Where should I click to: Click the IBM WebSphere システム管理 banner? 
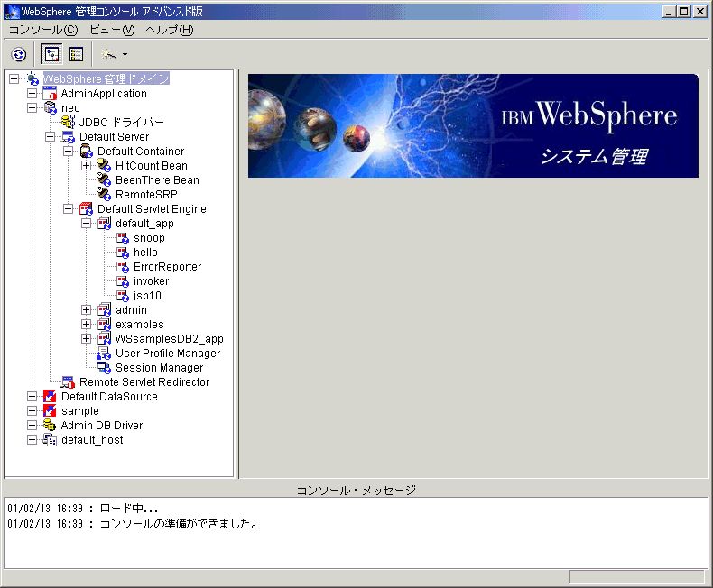pyautogui.click(x=473, y=126)
